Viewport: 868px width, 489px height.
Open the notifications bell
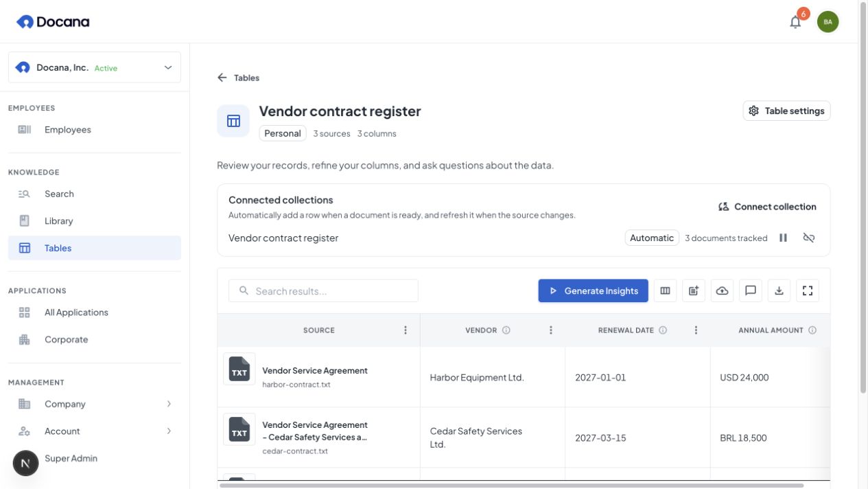point(795,21)
